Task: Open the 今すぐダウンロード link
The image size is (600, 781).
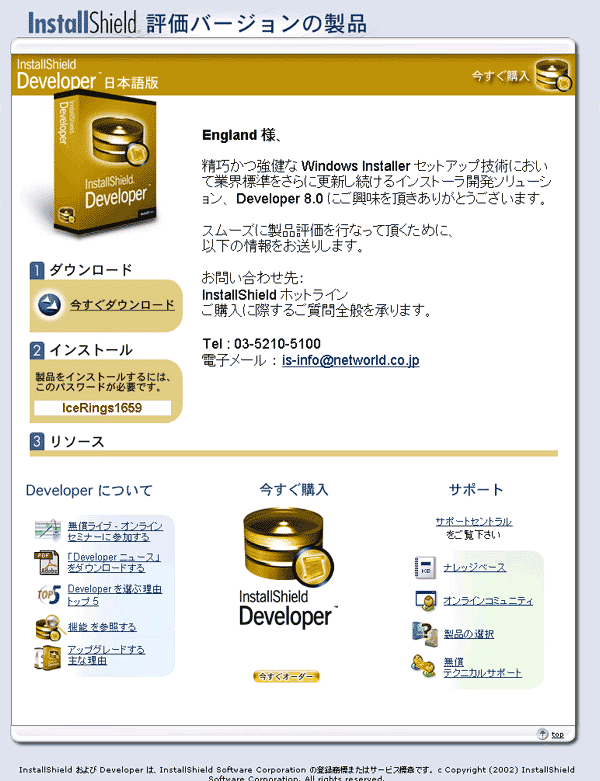Action: [x=122, y=304]
